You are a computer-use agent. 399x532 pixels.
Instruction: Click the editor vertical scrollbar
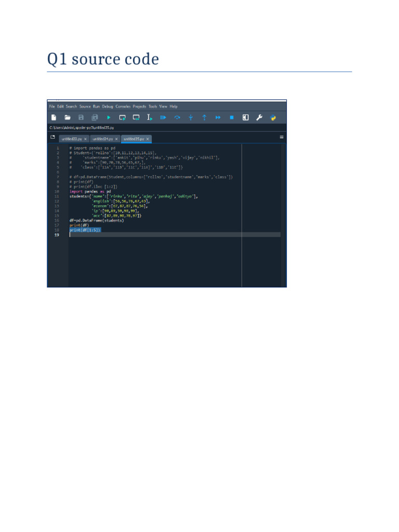click(x=283, y=215)
